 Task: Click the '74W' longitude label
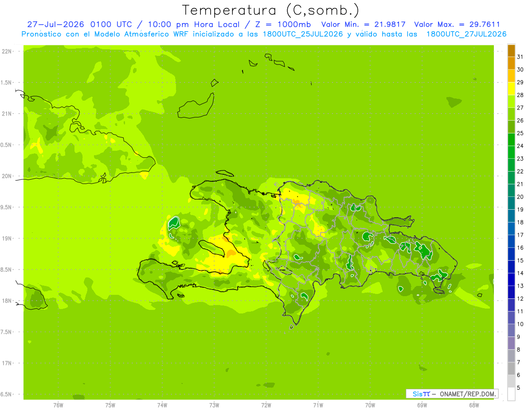[162, 405]
